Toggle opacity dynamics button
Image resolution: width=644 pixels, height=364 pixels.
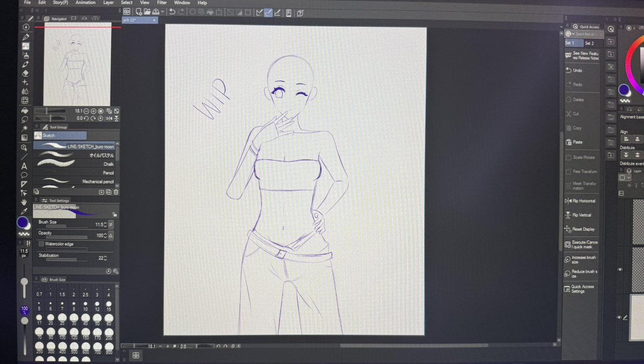tap(111, 236)
